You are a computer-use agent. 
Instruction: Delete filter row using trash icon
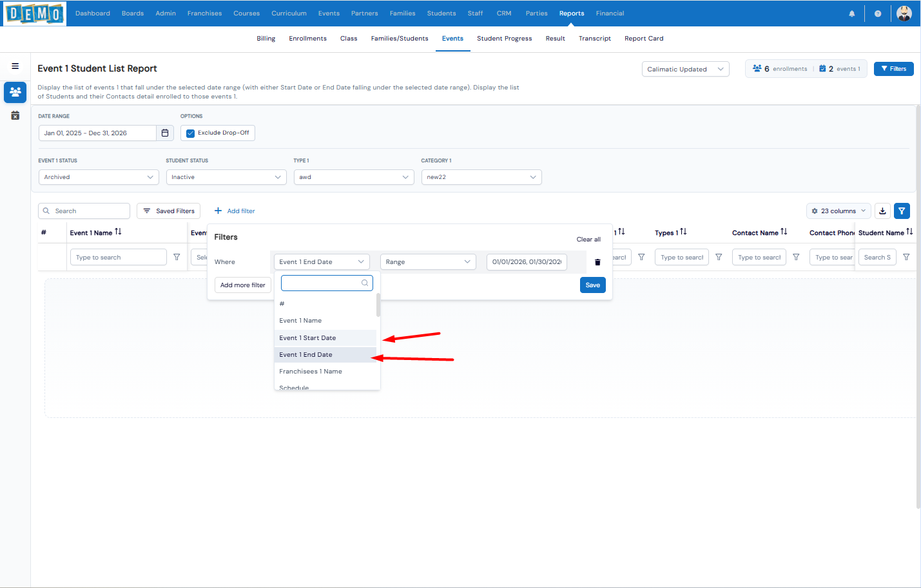(597, 262)
